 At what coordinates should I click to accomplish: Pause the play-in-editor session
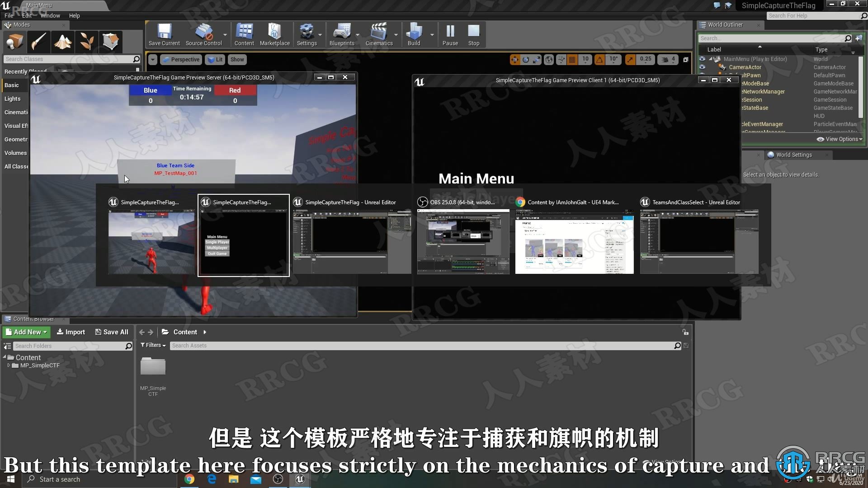(x=450, y=35)
